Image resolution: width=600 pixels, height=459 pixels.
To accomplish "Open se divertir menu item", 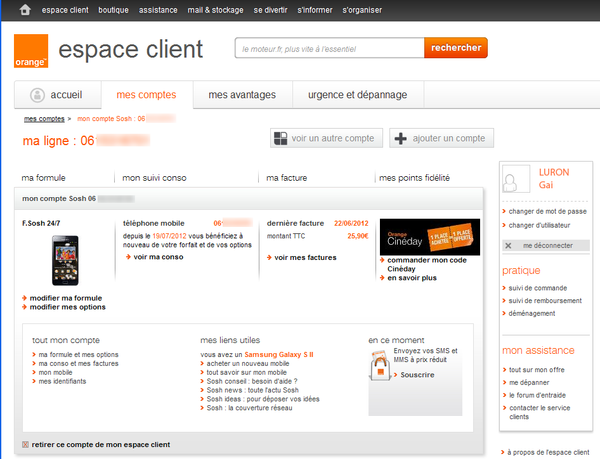I will click(271, 10).
